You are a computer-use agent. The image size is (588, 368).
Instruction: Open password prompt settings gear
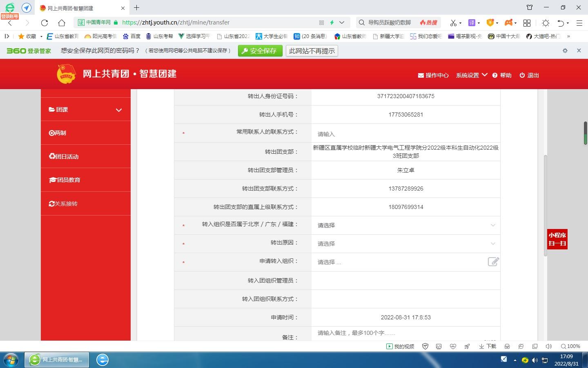(x=565, y=51)
